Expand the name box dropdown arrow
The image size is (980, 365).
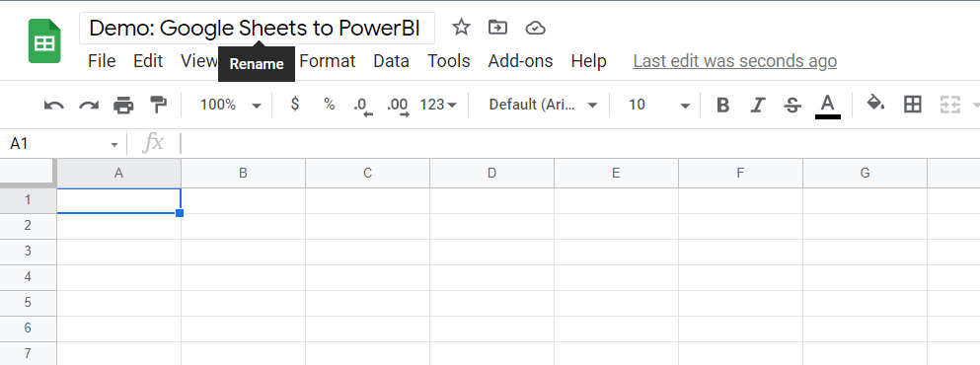point(114,144)
